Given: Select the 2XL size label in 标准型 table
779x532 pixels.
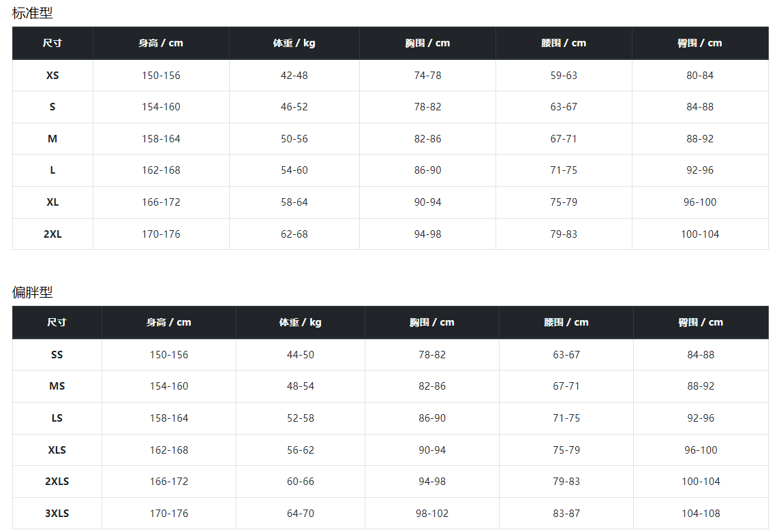Looking at the screenshot, I should click(52, 234).
